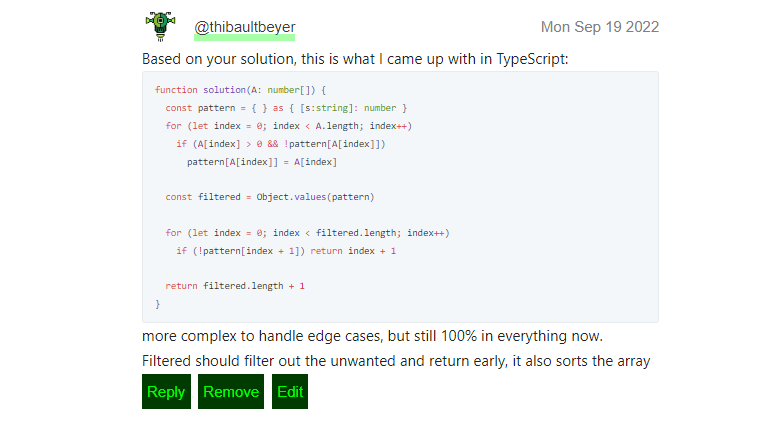Click the code line 'pattern[A[index]] = A[index]'
Screen dimensions: 771x442
(262, 162)
